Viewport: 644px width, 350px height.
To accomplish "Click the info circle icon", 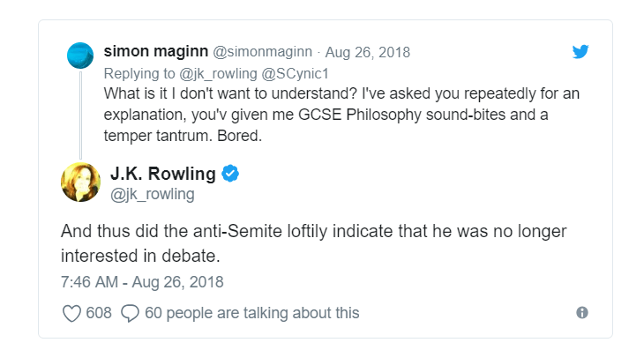I will coord(582,313).
